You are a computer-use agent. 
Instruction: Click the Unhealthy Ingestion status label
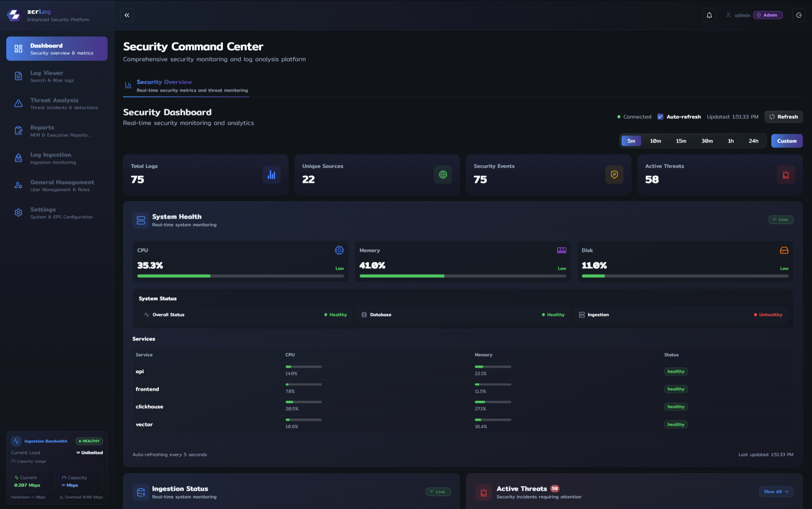[768, 315]
